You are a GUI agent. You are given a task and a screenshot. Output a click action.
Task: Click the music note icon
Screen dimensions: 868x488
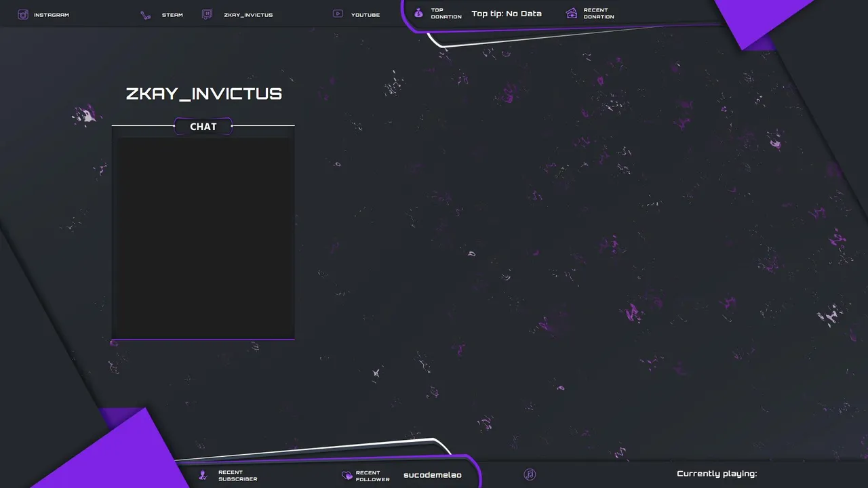click(x=530, y=474)
